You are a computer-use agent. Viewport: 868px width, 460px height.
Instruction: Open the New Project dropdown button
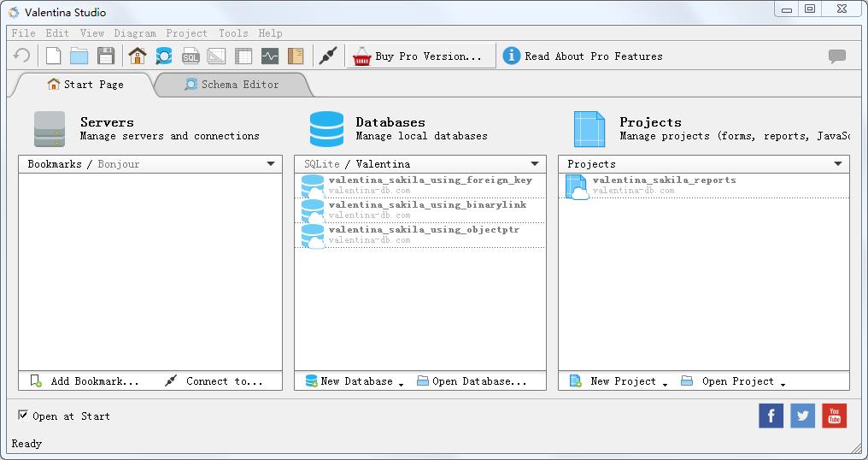tap(619, 381)
